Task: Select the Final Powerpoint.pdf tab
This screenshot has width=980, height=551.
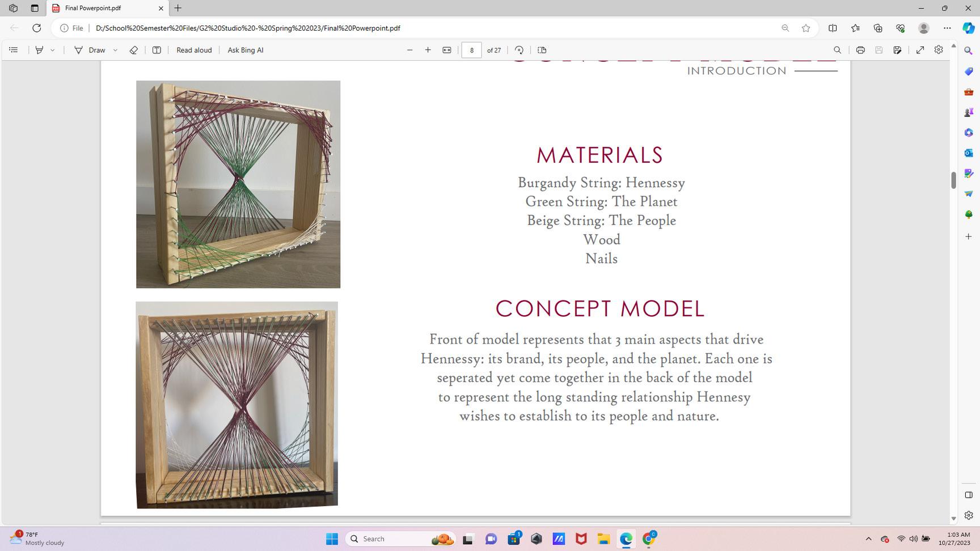Action: pos(107,8)
